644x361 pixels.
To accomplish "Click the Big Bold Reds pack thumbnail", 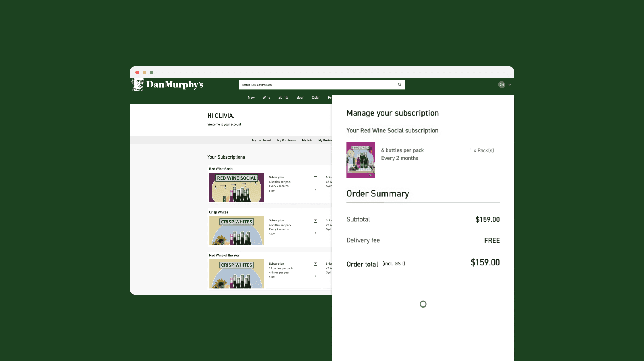I will coord(360,160).
